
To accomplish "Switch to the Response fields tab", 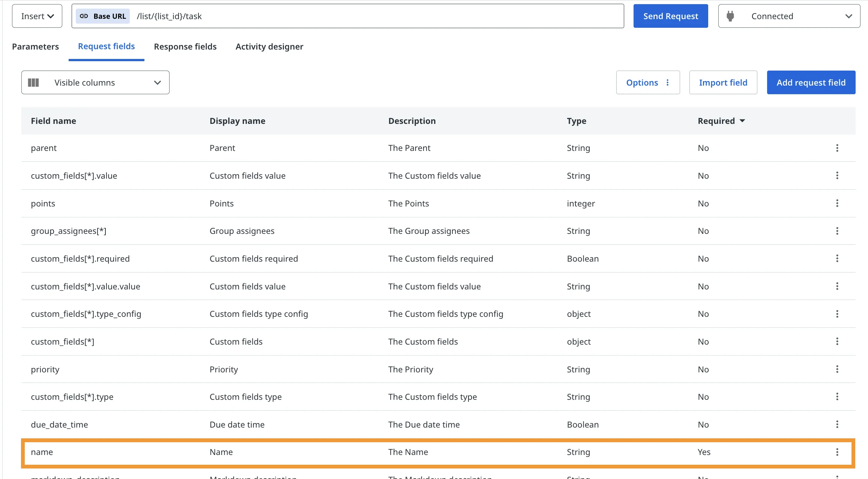I will coord(185,47).
